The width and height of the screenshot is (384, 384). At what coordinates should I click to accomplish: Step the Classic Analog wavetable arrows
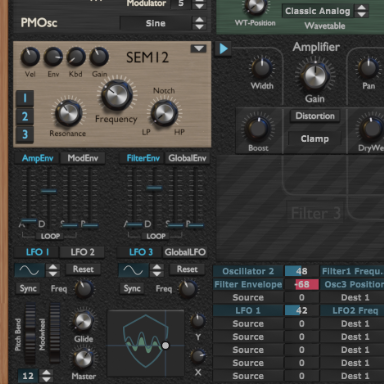point(361,11)
